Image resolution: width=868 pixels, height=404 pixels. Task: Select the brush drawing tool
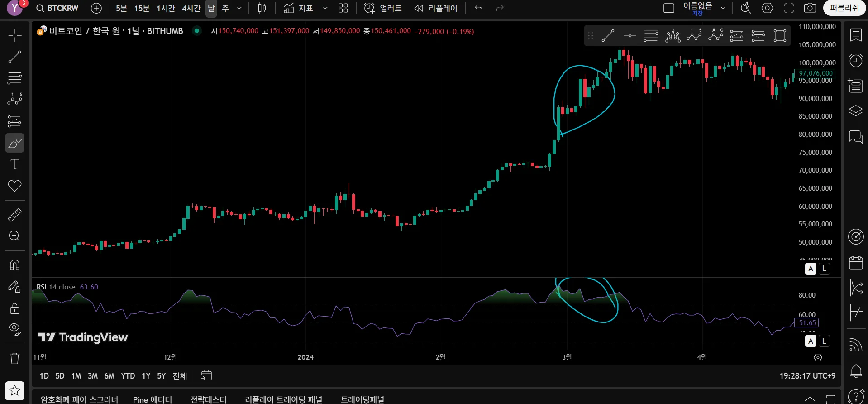[x=14, y=143]
